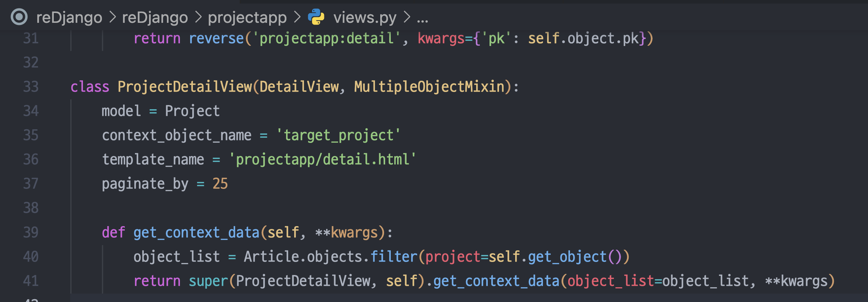Click the 'target_project' string value
The width and height of the screenshot is (868, 302).
338,136
